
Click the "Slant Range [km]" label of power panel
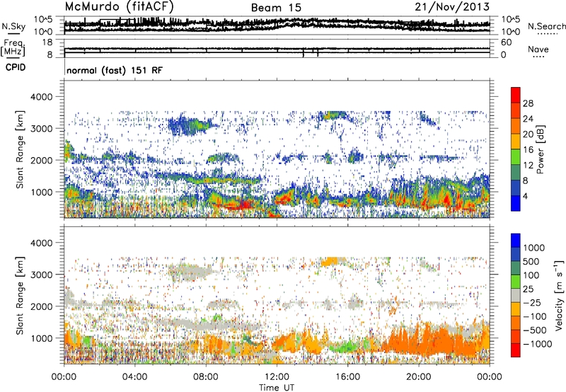point(20,149)
